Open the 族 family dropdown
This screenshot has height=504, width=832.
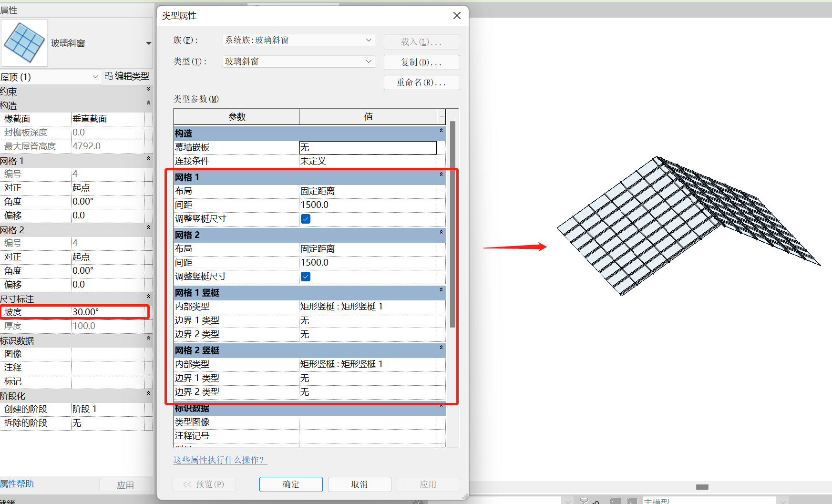[298, 40]
